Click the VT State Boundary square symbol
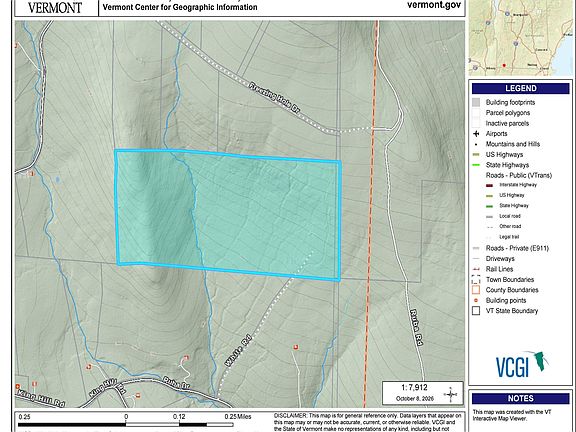Image resolution: width=576 pixels, height=432 pixels. 476,311
